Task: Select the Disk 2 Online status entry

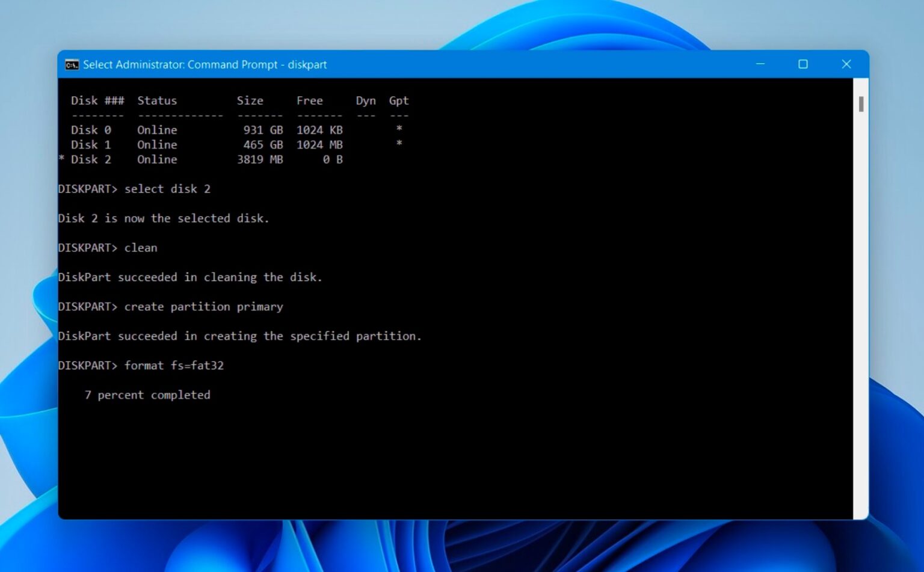Action: (156, 159)
